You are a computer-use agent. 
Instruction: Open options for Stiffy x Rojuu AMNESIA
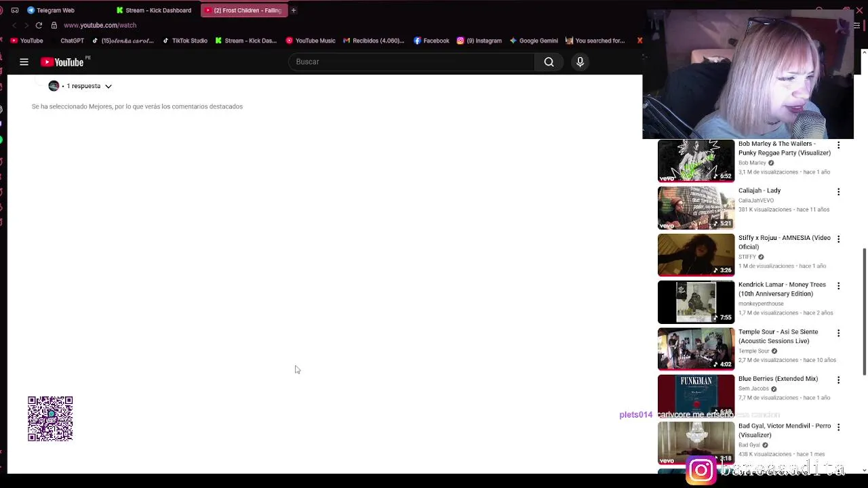pos(838,239)
